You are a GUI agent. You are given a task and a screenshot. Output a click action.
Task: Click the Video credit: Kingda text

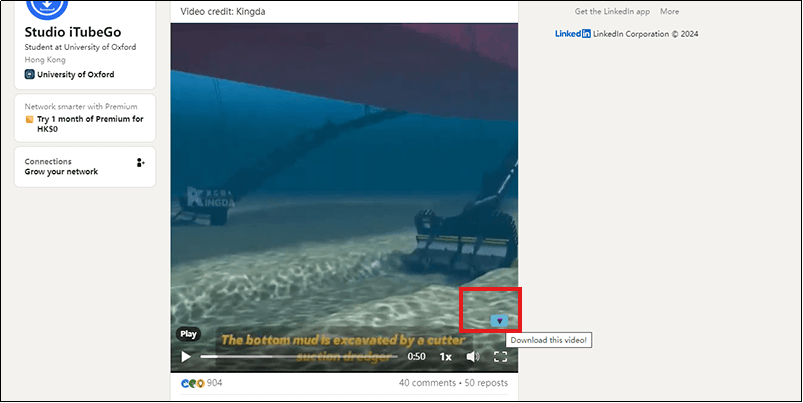pos(223,11)
